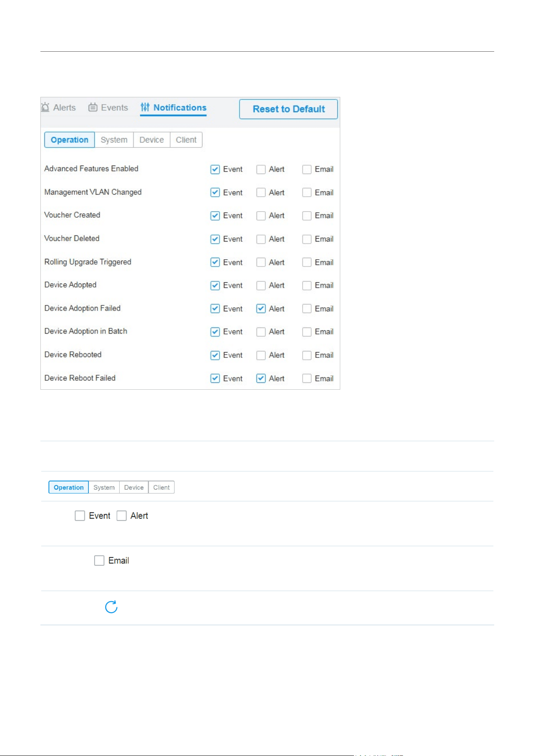Uncheck Event for Device Adopted
This screenshot has height=756, width=535.
pos(215,286)
